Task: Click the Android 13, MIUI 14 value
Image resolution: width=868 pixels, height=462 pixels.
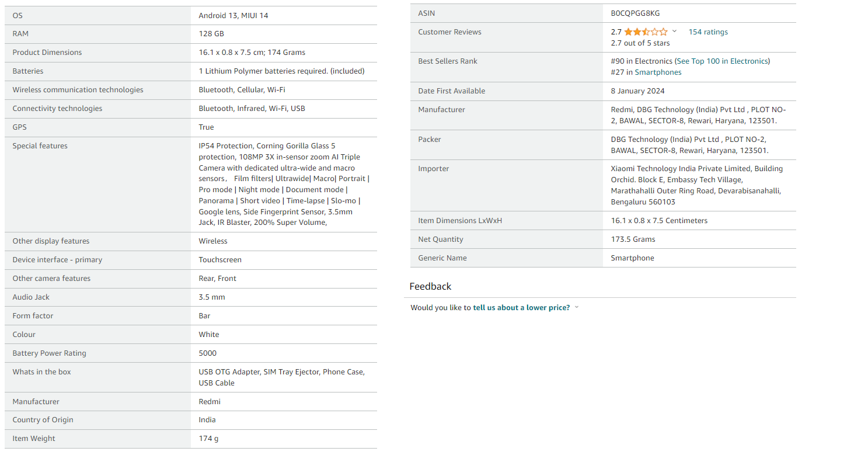Action: tap(233, 16)
